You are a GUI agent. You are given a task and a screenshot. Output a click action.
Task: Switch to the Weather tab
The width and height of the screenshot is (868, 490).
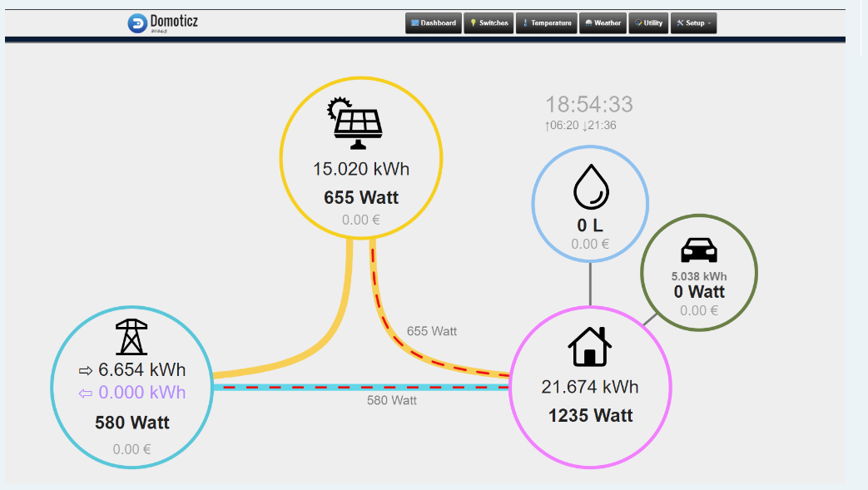point(603,23)
